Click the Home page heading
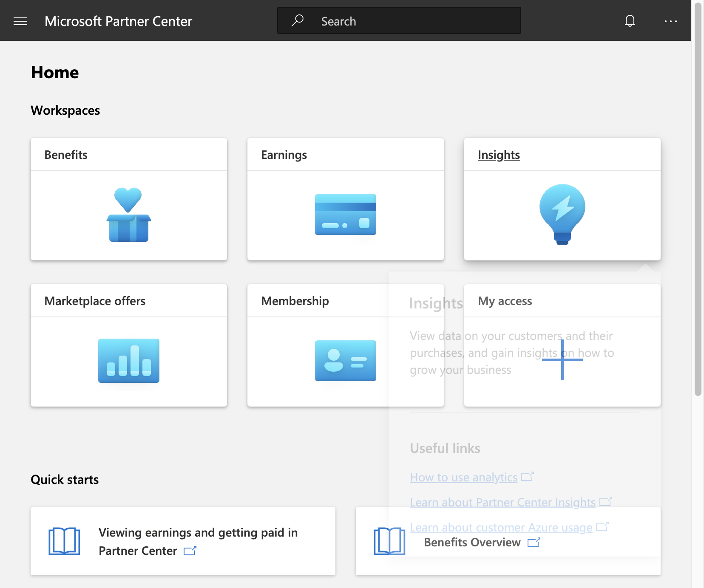This screenshot has height=588, width=704. [x=55, y=72]
